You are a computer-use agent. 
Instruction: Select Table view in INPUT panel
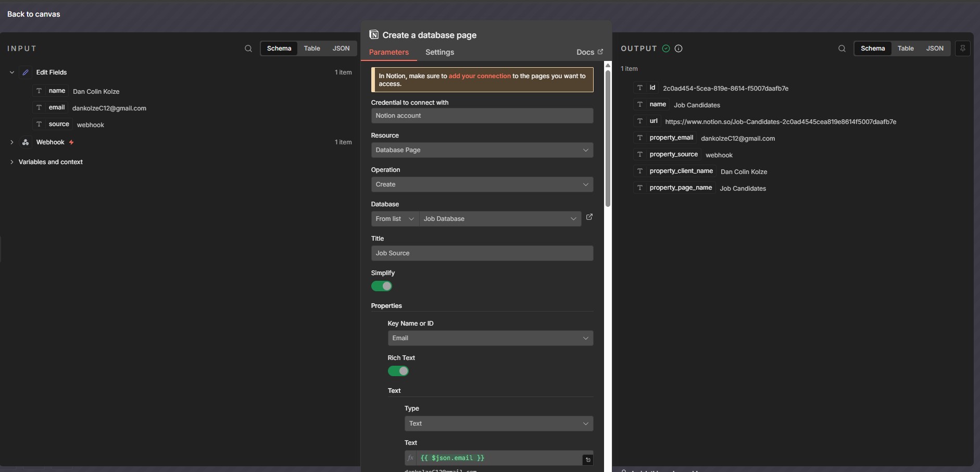[312, 48]
